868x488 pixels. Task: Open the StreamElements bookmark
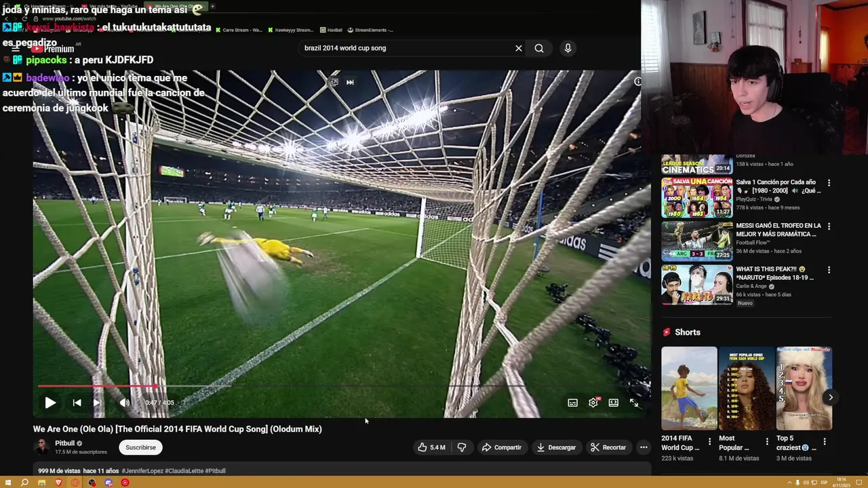(x=370, y=30)
